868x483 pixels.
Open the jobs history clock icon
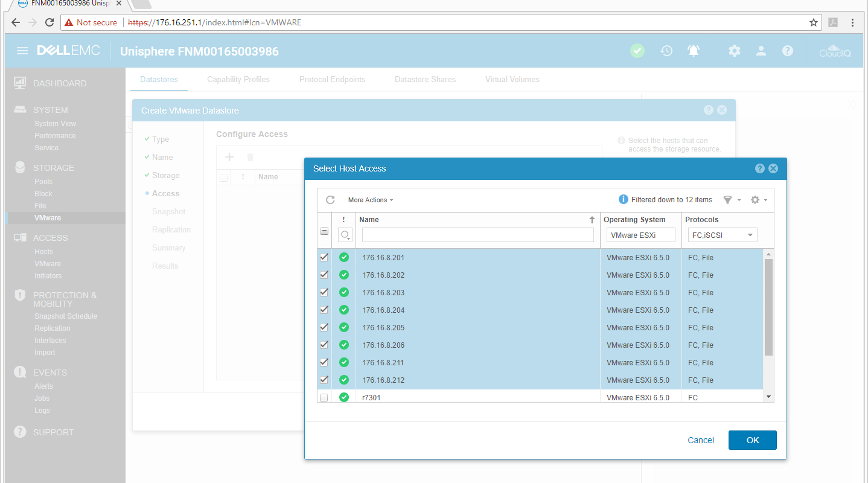click(x=666, y=51)
